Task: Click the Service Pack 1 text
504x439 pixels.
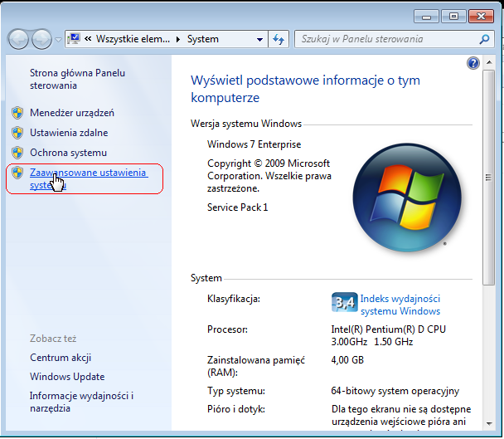Action: [x=237, y=207]
